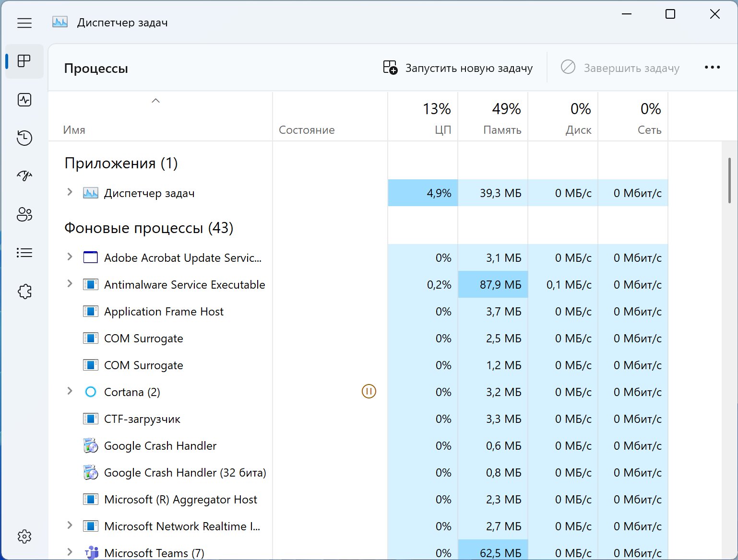738x560 pixels.
Task: Sort by the Память column header
Action: (x=493, y=118)
